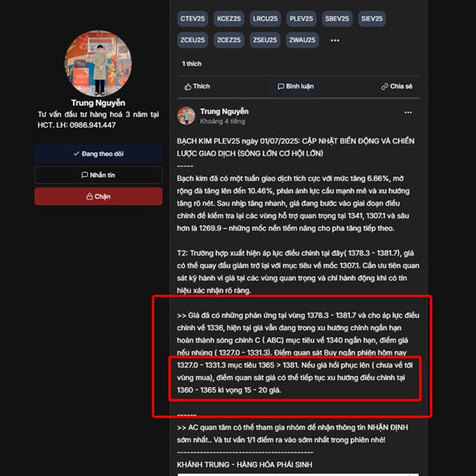Expand more ticker tags ellipsis
476x476 pixels.
pos(335,40)
